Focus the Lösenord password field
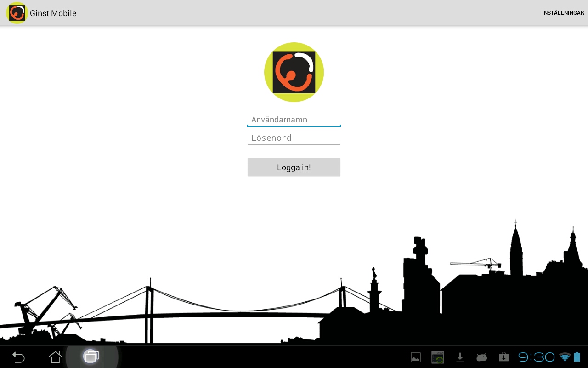The width and height of the screenshot is (588, 368). click(x=294, y=138)
